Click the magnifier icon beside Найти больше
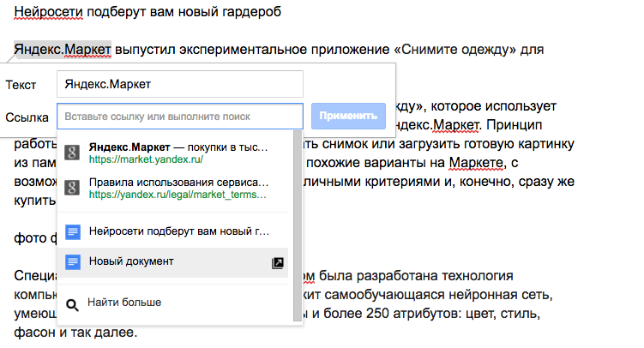644x348 pixels. pos(73,303)
